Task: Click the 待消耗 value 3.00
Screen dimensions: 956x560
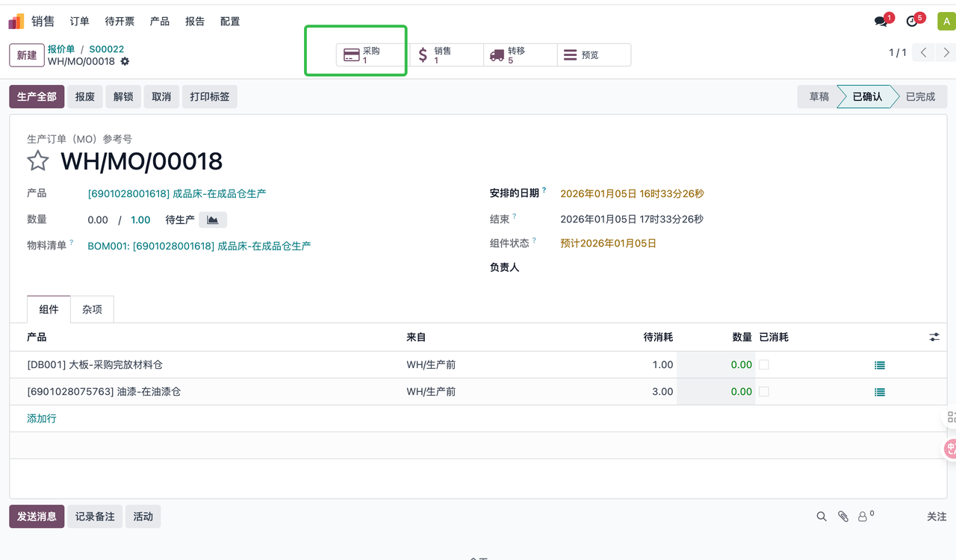Action: [x=662, y=392]
